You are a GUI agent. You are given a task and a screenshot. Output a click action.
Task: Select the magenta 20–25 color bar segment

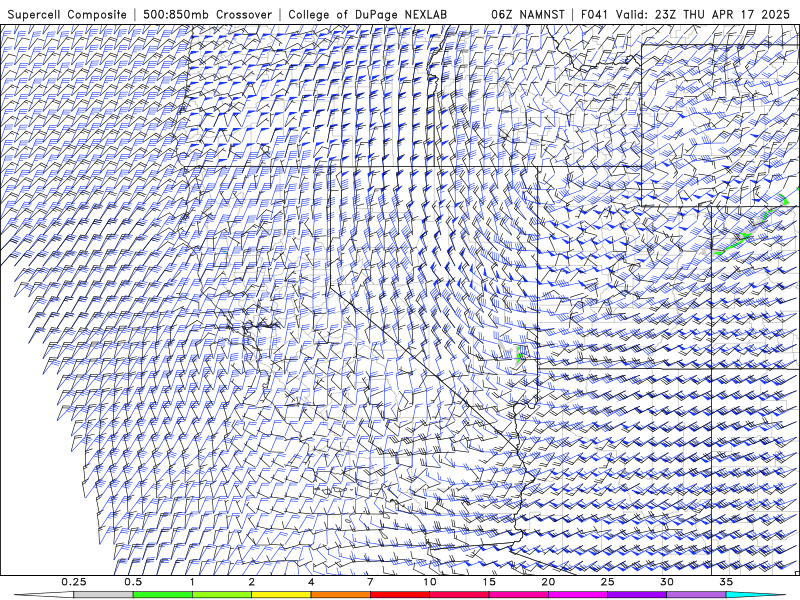tap(578, 595)
